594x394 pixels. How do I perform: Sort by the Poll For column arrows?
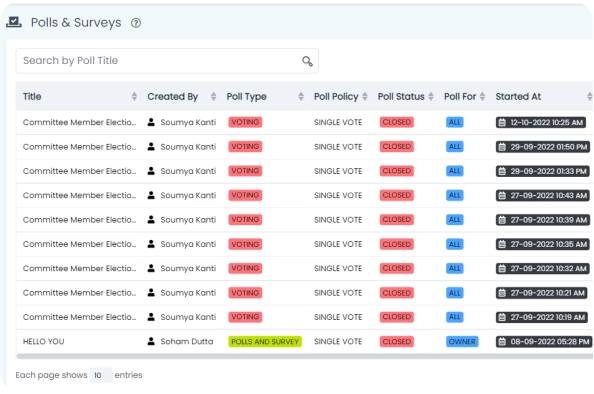[x=482, y=96]
